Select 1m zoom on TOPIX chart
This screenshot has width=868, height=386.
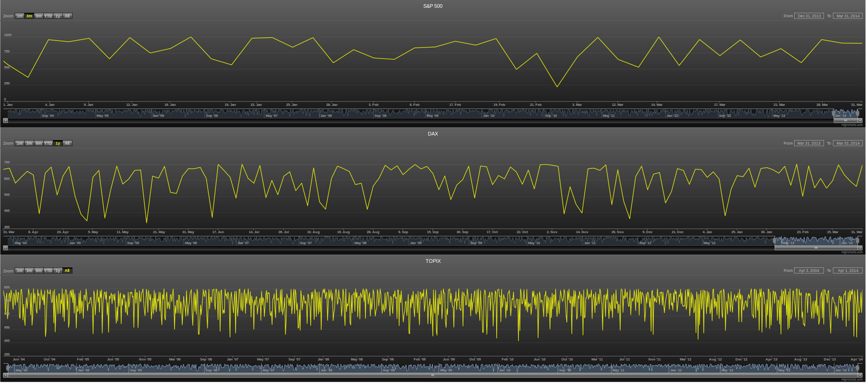click(20, 270)
